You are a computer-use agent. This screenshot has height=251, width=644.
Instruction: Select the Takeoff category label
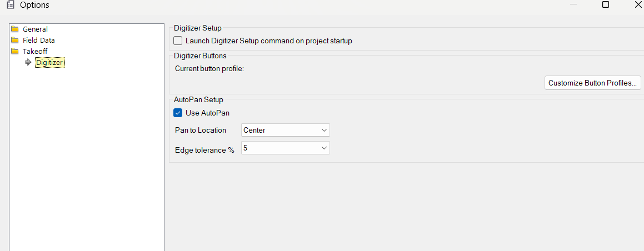click(x=35, y=51)
